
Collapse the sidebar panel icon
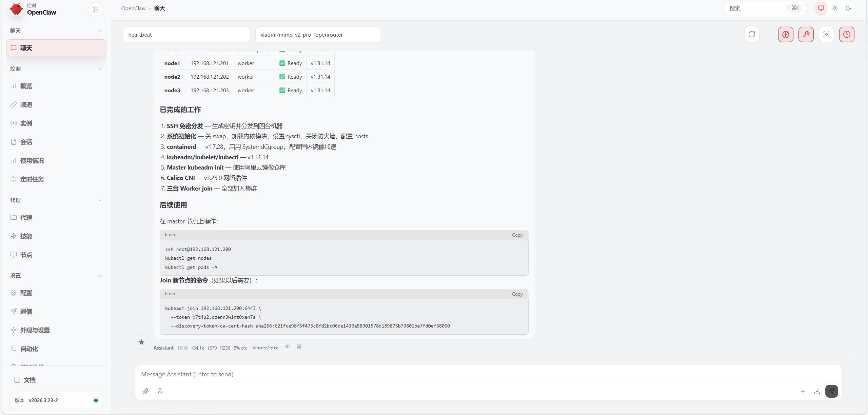pos(96,9)
